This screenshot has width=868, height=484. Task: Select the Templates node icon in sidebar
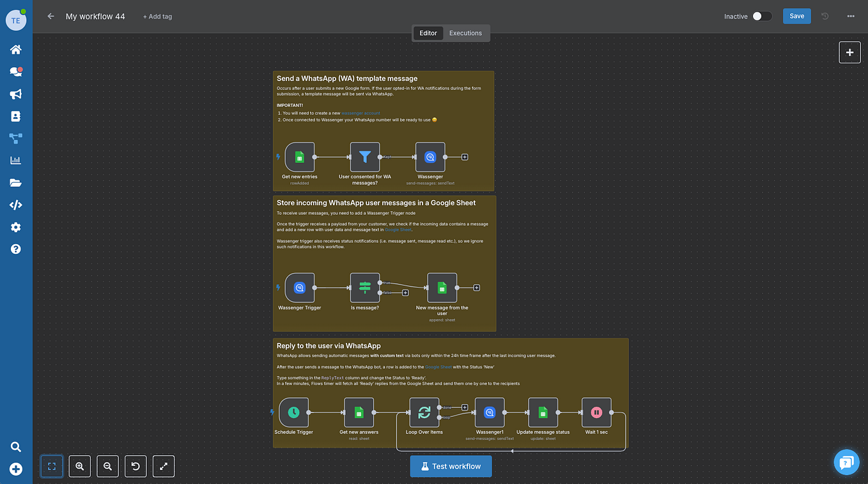[15, 138]
